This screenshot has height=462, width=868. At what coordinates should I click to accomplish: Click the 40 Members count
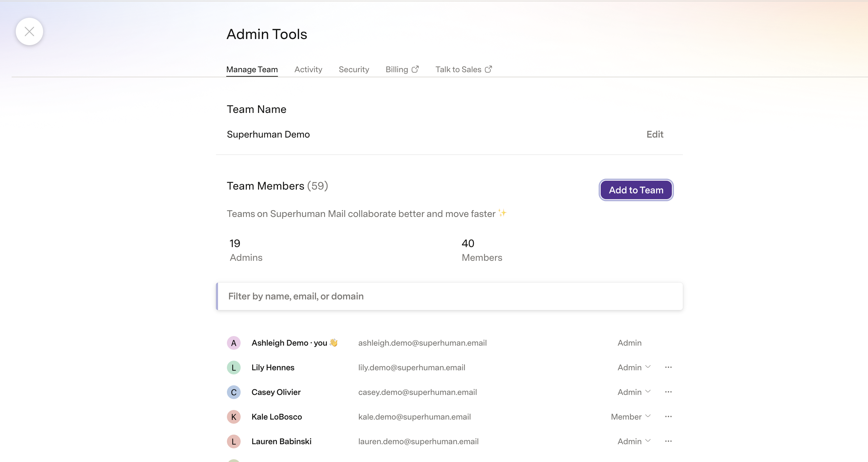click(482, 250)
